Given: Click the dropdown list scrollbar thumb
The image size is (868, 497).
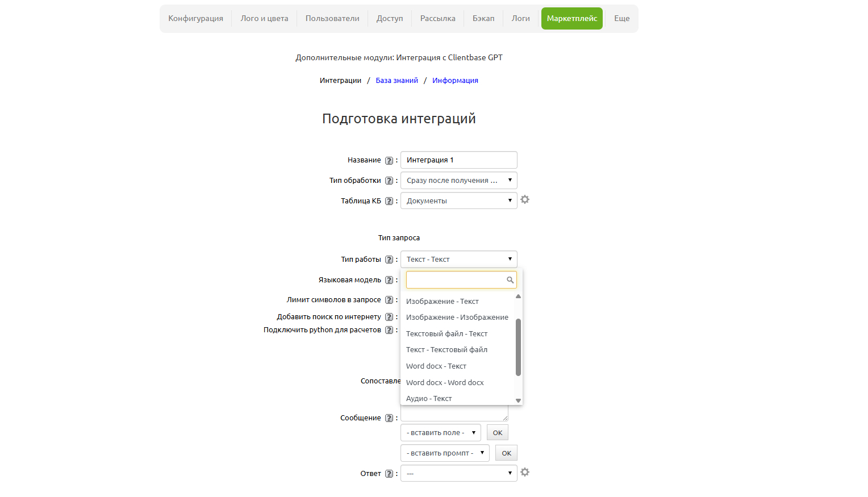Looking at the screenshot, I should [518, 347].
